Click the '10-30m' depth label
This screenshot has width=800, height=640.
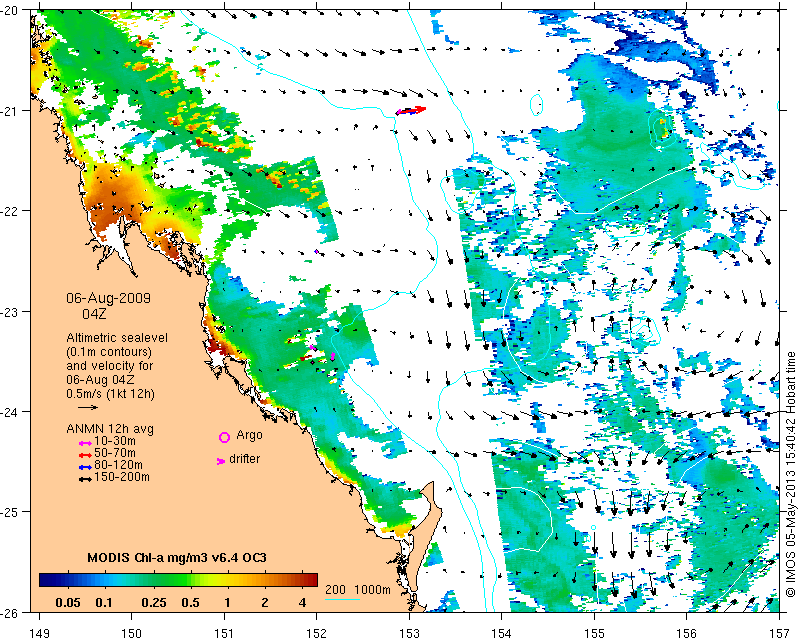pos(115,441)
